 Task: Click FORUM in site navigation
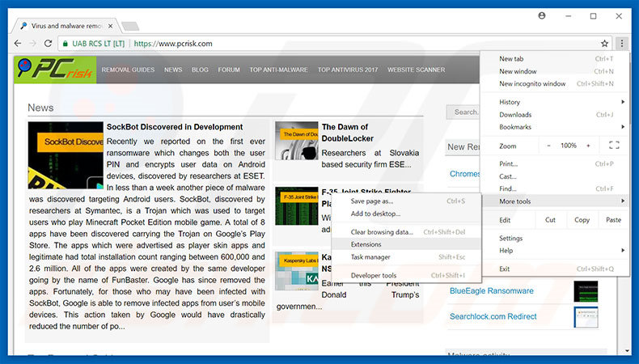pyautogui.click(x=229, y=70)
